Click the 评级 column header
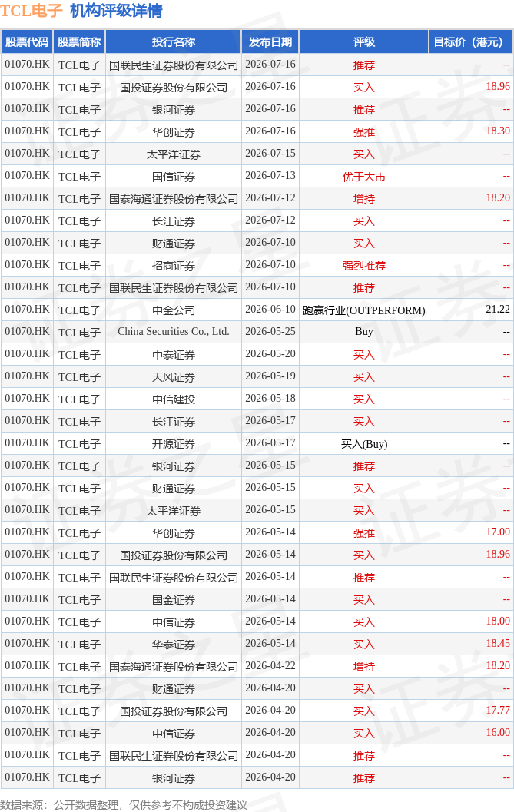Image resolution: width=514 pixels, height=812 pixels. click(x=364, y=42)
